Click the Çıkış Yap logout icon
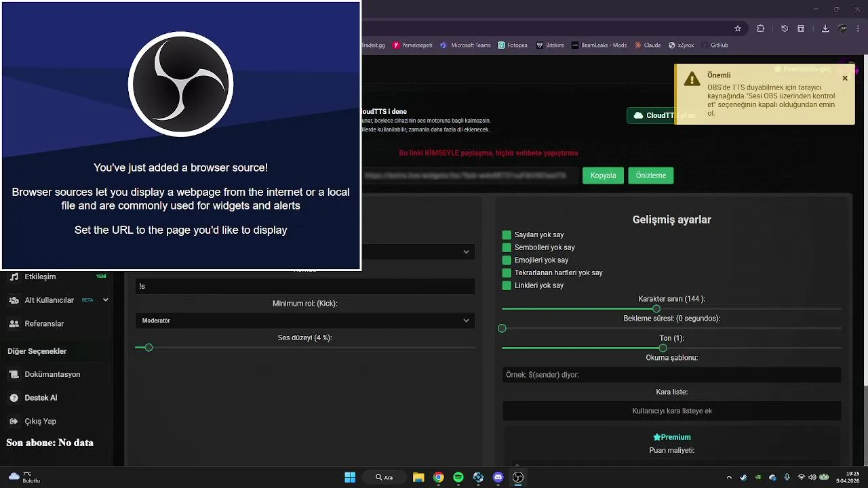This screenshot has width=868, height=488. [x=14, y=422]
